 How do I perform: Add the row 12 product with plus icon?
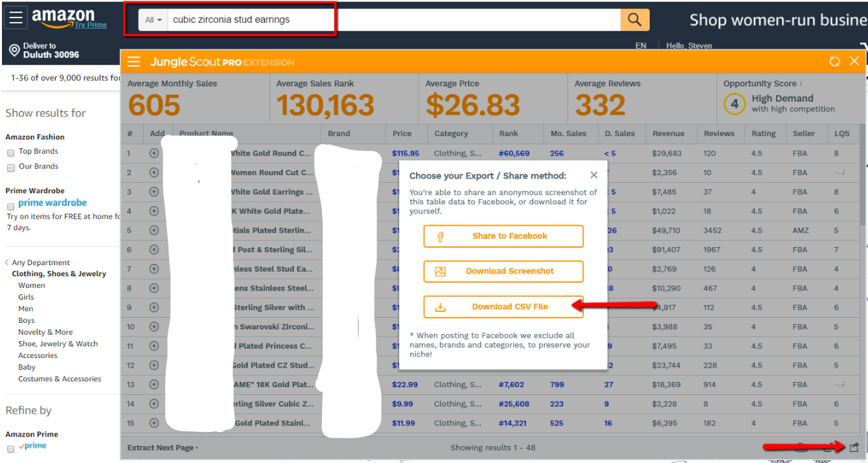coord(154,365)
